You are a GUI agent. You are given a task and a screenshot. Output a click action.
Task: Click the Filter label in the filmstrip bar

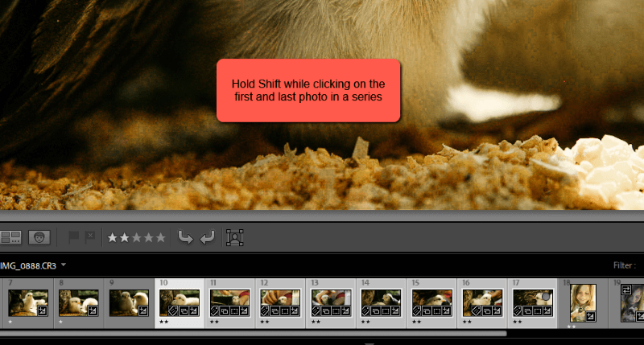[625, 265]
